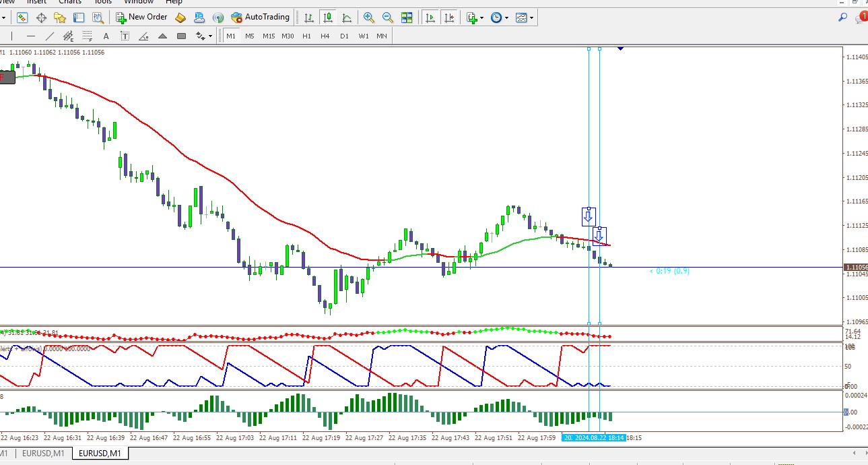The height and width of the screenshot is (465, 868).
Task: Open the Navigator favorites folder icon
Action: click(x=60, y=18)
